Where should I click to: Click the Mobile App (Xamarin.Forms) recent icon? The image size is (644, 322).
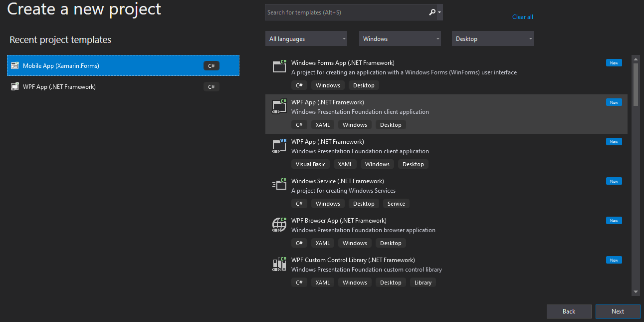click(x=14, y=65)
